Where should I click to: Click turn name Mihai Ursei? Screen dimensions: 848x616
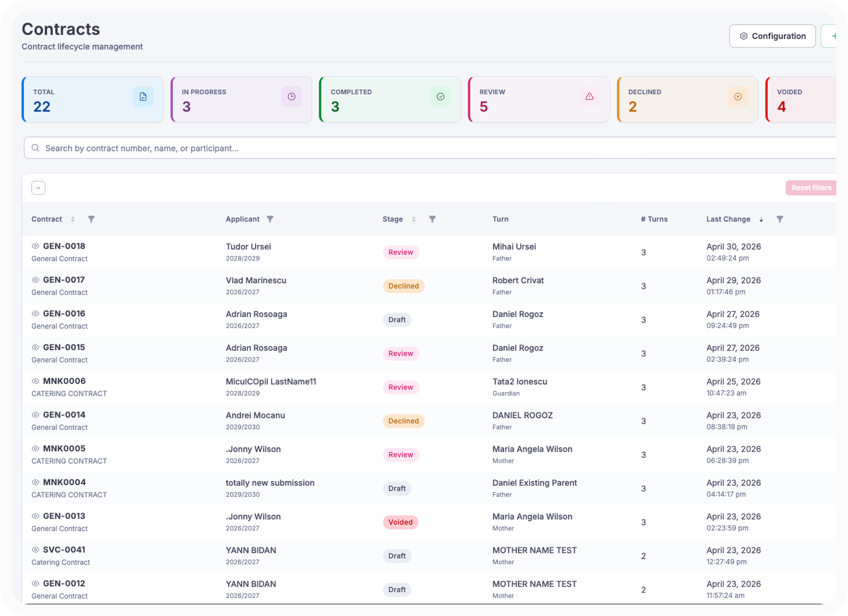pos(515,247)
